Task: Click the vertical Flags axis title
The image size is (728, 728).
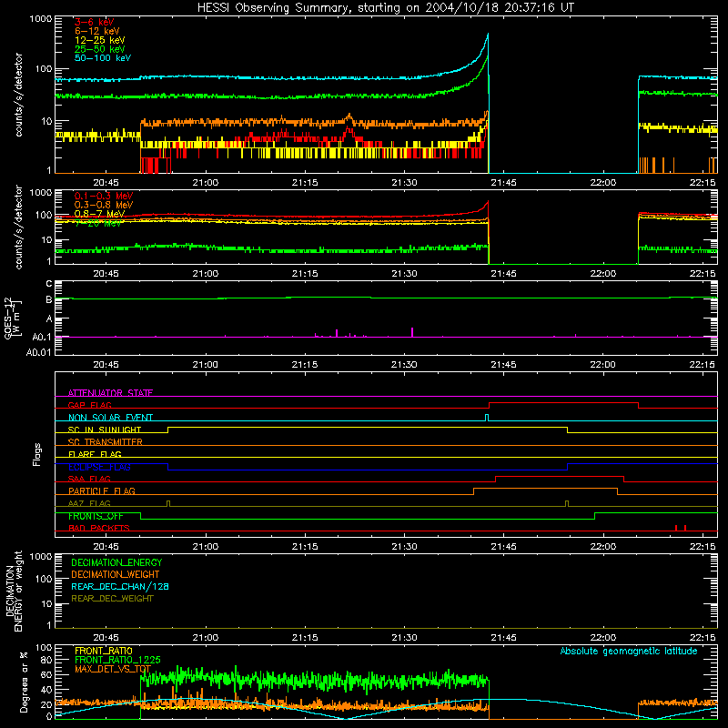Action: tap(37, 454)
